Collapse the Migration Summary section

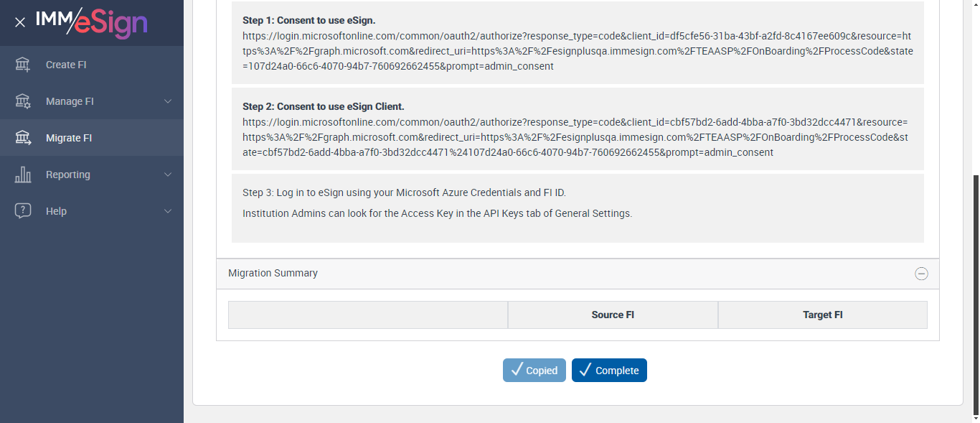(x=921, y=274)
